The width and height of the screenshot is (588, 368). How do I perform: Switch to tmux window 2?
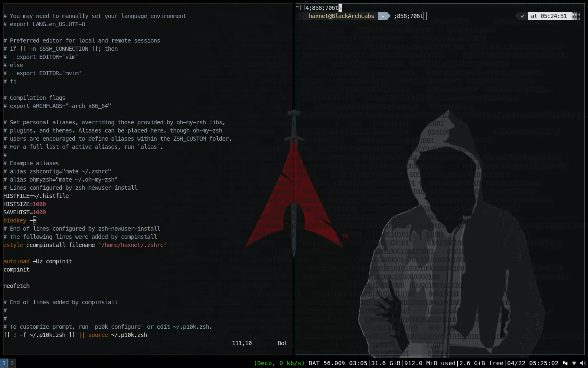click(12, 363)
